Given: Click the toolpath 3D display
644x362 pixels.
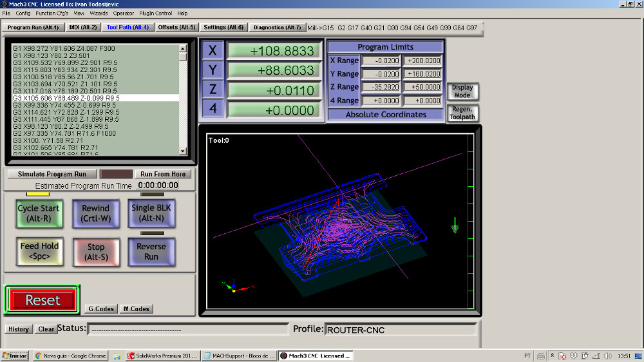Looking at the screenshot, I should pos(340,221).
